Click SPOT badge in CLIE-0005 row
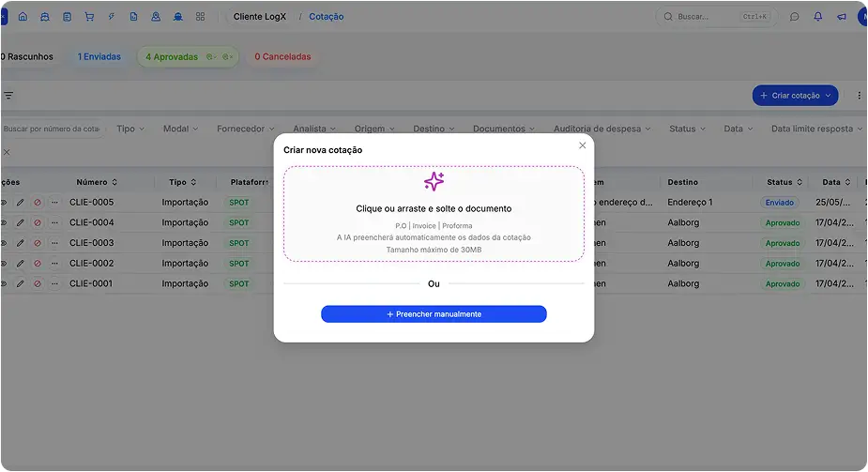The width and height of the screenshot is (868, 472). [239, 203]
